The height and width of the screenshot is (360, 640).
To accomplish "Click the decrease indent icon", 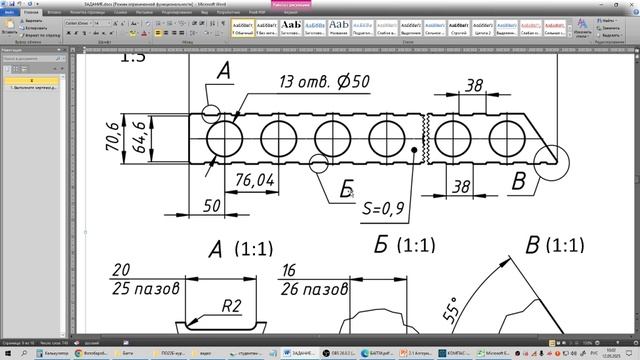I will coord(194,23).
